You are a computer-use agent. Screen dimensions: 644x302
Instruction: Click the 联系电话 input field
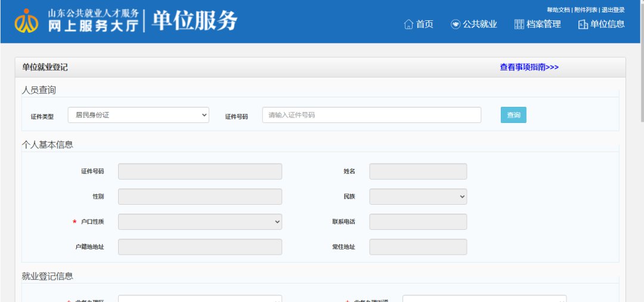418,221
